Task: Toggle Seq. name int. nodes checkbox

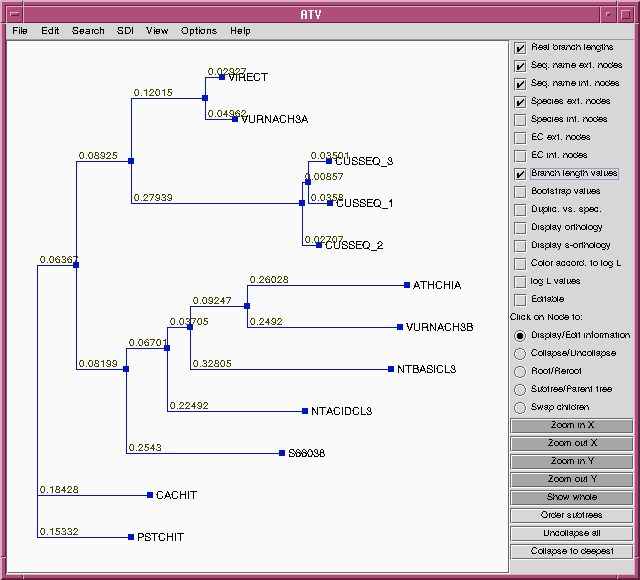Action: [520, 84]
